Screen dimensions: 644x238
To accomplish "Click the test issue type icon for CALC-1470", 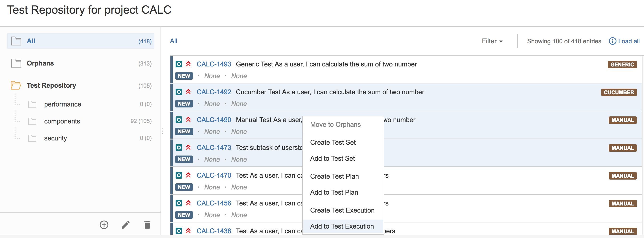I will point(179,175).
